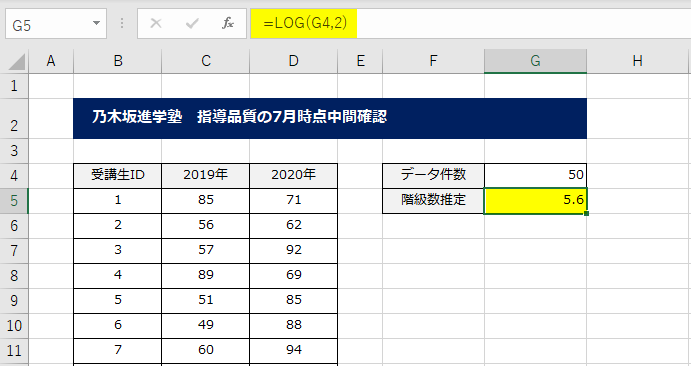The image size is (691, 366).
Task: Open the Insert Function fx dialog
Action: [228, 23]
